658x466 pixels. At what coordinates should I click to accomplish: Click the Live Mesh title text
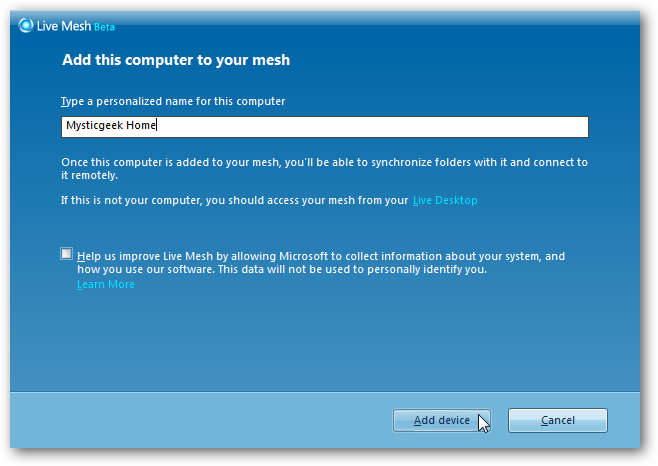(64, 26)
